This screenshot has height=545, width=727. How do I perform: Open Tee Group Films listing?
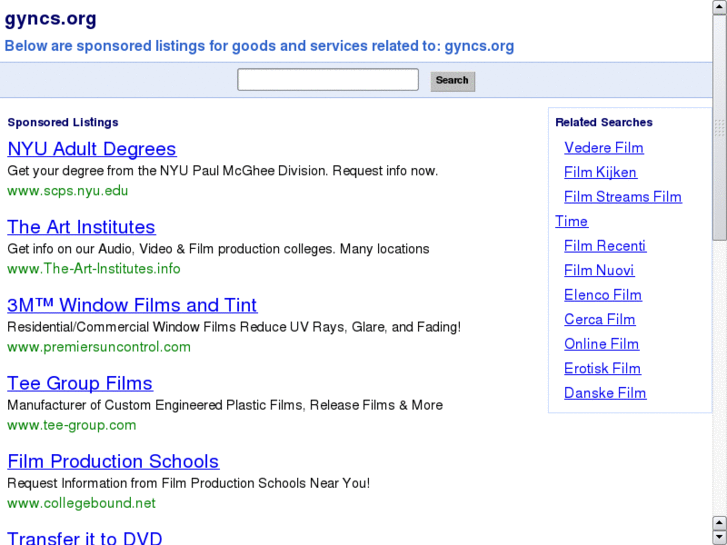(80, 383)
